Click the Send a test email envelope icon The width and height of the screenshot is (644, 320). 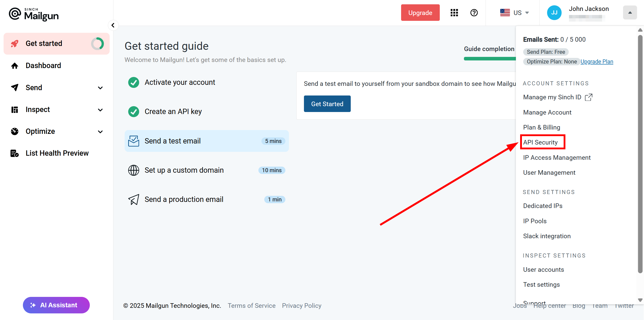click(x=134, y=141)
